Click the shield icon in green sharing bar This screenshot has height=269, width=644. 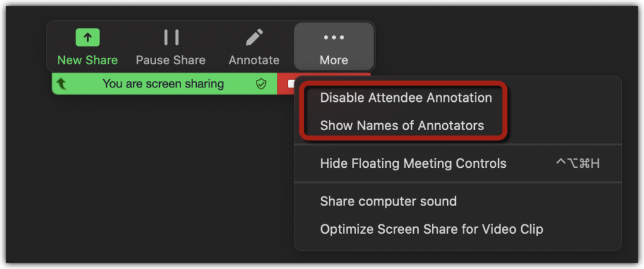(x=261, y=84)
